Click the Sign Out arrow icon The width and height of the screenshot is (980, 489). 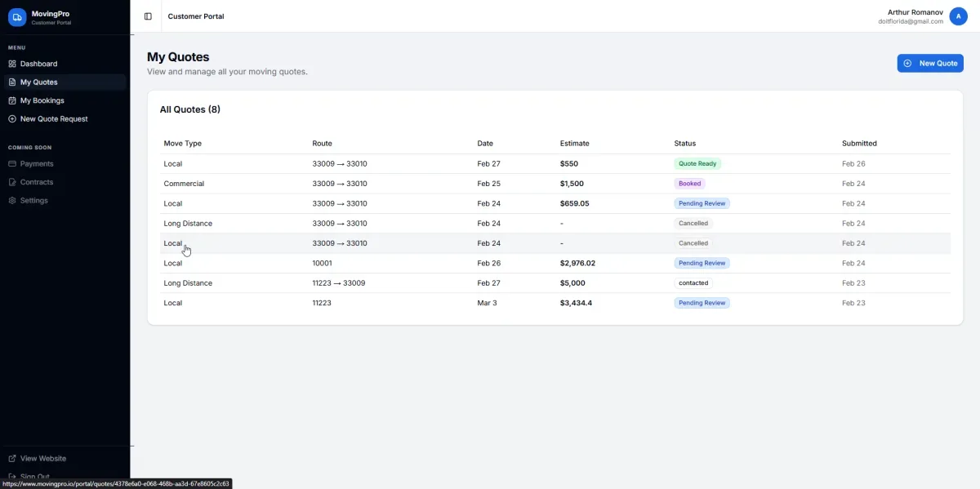click(11, 476)
